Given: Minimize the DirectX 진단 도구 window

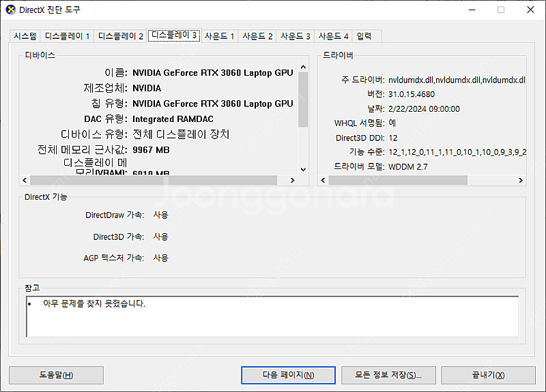Looking at the screenshot, I should (x=472, y=10).
